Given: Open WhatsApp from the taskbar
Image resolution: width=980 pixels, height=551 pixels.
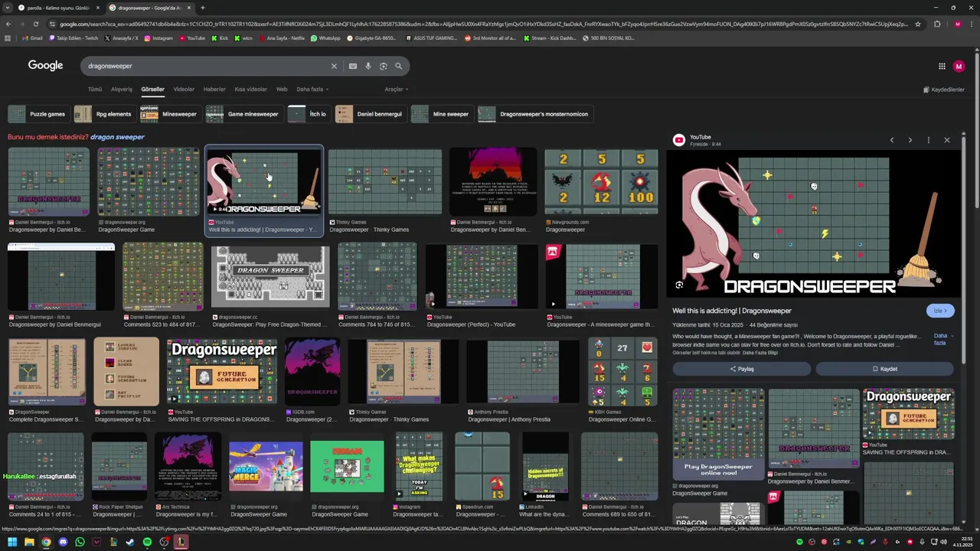Looking at the screenshot, I should [80, 542].
